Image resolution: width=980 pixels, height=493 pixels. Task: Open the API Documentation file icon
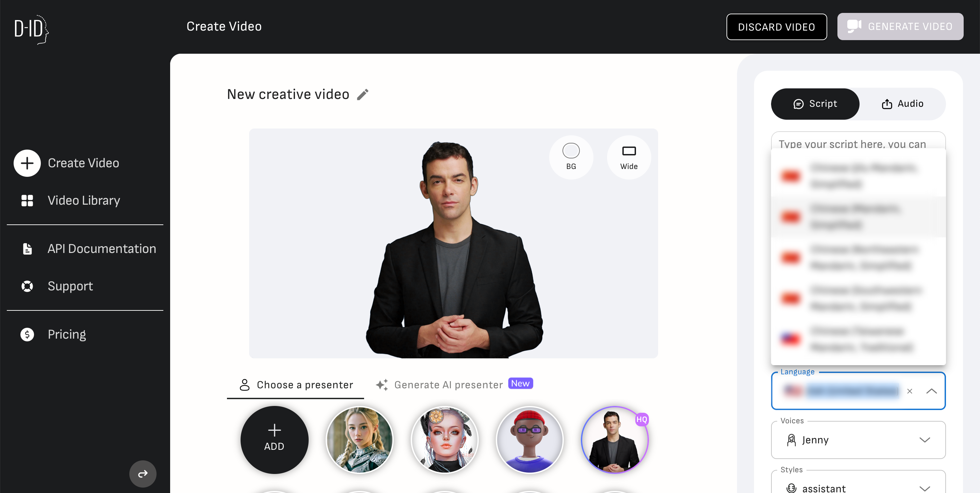click(27, 249)
